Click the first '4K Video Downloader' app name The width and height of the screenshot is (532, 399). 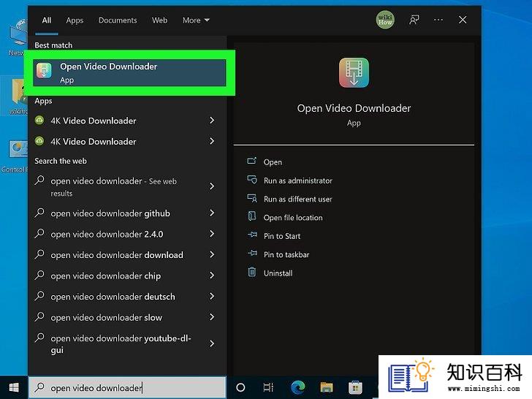click(x=94, y=121)
